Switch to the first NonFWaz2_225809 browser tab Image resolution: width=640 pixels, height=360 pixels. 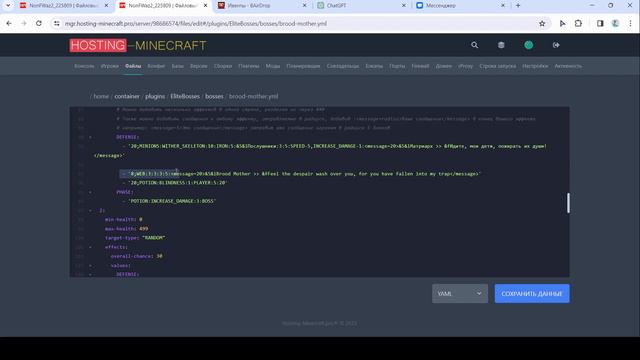point(64,6)
